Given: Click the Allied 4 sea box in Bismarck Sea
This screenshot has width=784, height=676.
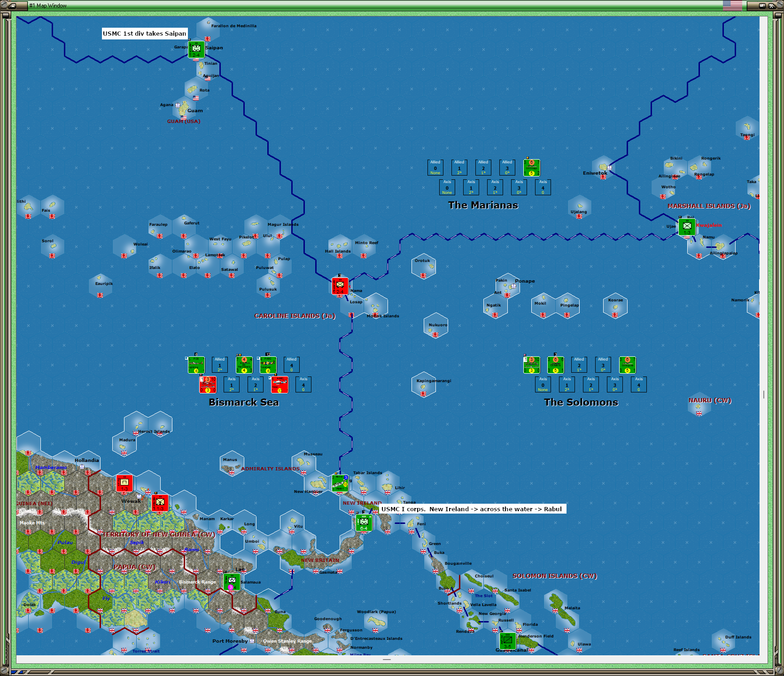Looking at the screenshot, I should [x=292, y=365].
